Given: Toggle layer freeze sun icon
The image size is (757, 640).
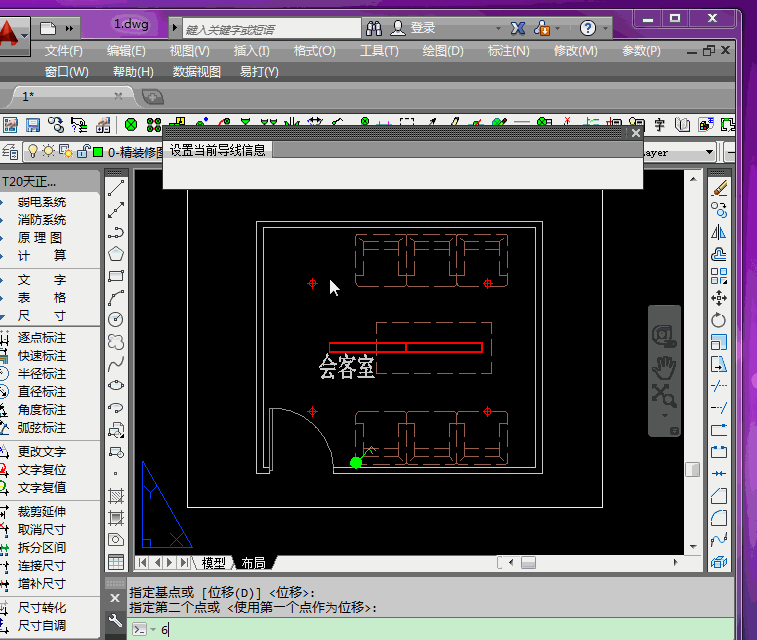Looking at the screenshot, I should (48, 152).
